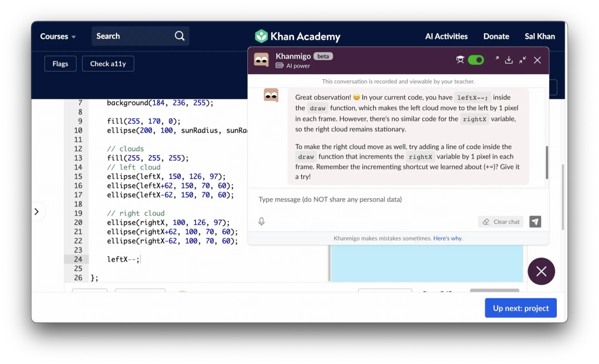Click code line "fill(255, 255, 255);"
The image size is (599, 364).
pos(148,158)
